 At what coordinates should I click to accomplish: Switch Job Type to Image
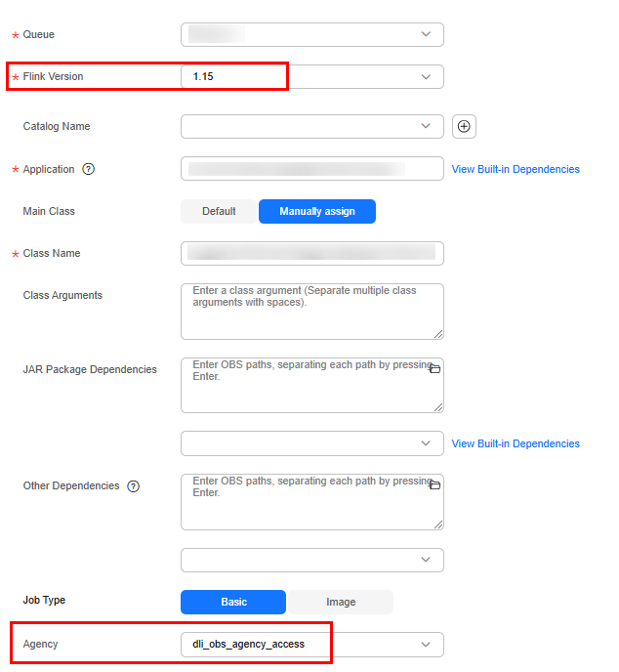point(341,602)
